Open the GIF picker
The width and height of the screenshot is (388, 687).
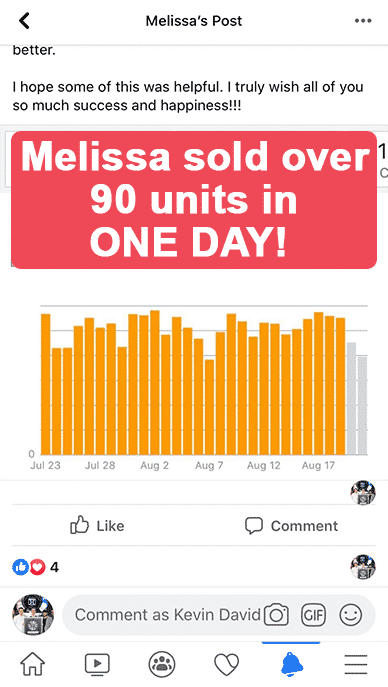(314, 615)
